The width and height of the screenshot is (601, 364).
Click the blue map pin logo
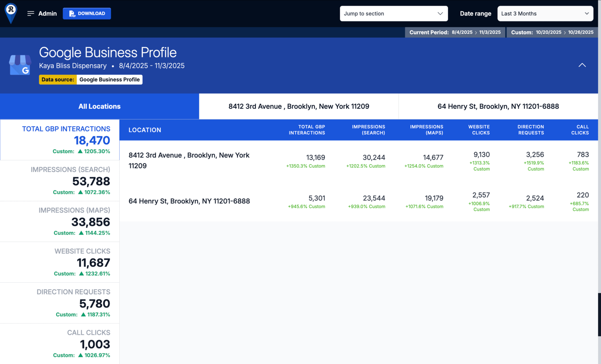[11, 13]
